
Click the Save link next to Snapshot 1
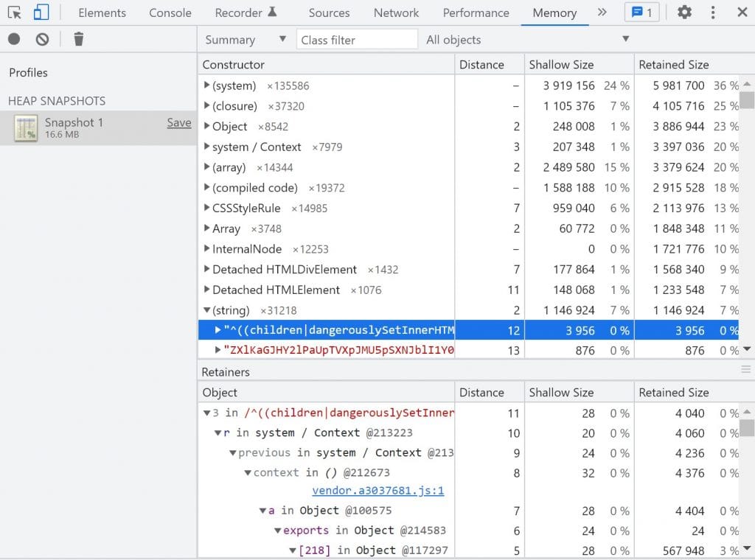(x=179, y=122)
